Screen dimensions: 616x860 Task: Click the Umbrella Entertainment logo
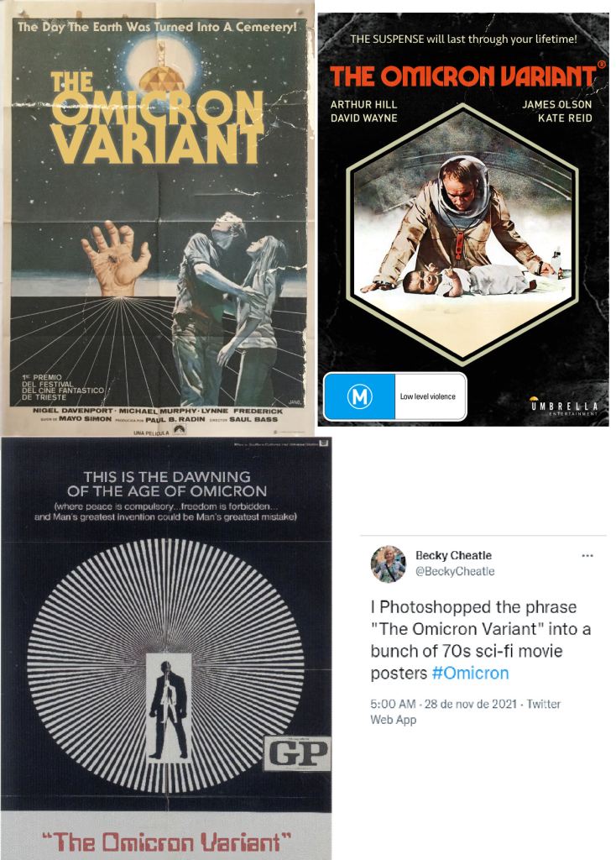pyautogui.click(x=565, y=406)
